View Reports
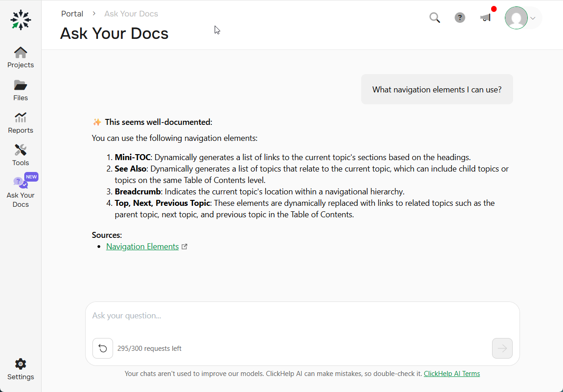Screen dimensions: 563x392 20,122
